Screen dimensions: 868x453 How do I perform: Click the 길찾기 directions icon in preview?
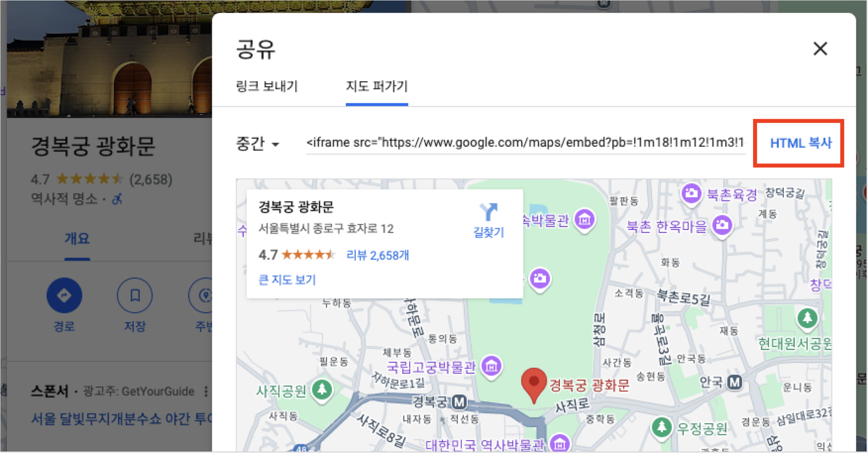(488, 212)
